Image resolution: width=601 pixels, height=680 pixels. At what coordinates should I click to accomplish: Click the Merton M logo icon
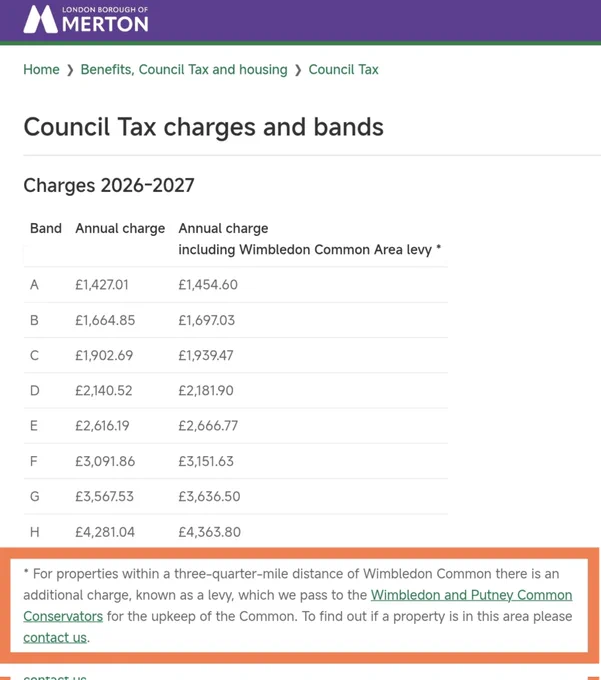pyautogui.click(x=40, y=20)
